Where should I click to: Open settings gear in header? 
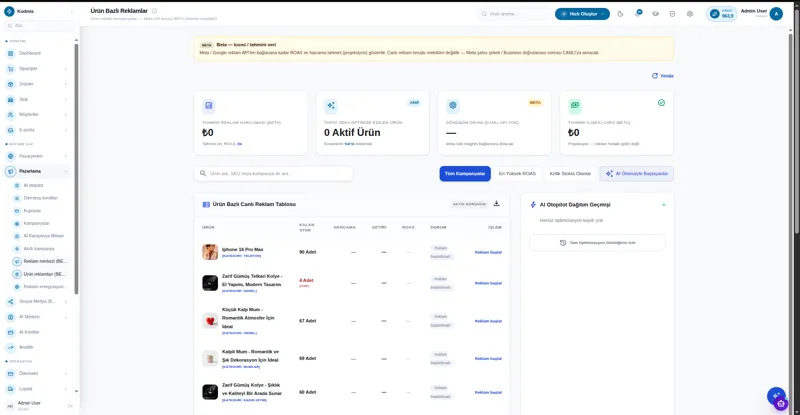(690, 14)
